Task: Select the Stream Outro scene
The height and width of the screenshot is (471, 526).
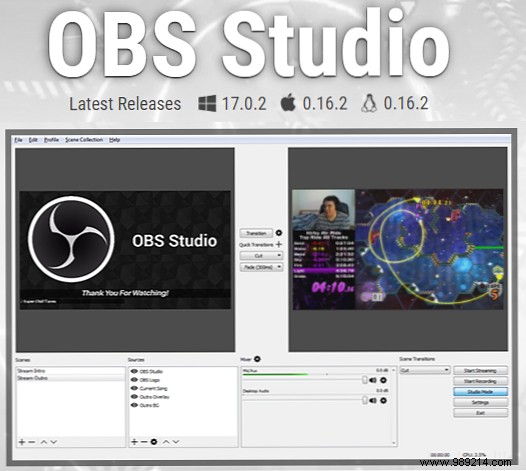Action: [x=71, y=378]
